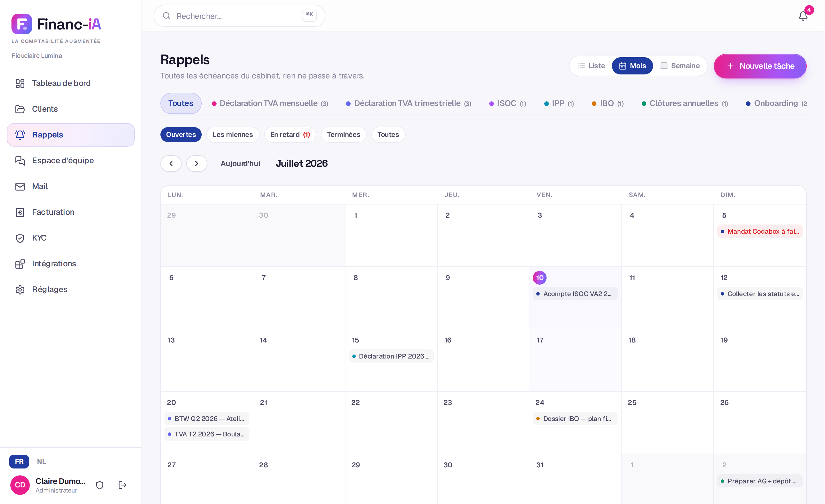
Task: Switch language to NL
Action: 42,462
